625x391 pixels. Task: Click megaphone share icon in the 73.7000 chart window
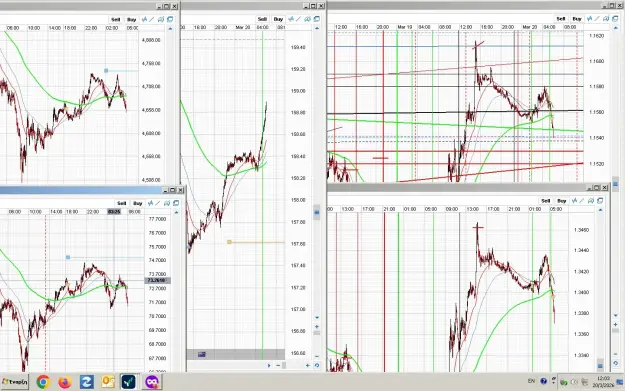click(x=167, y=203)
